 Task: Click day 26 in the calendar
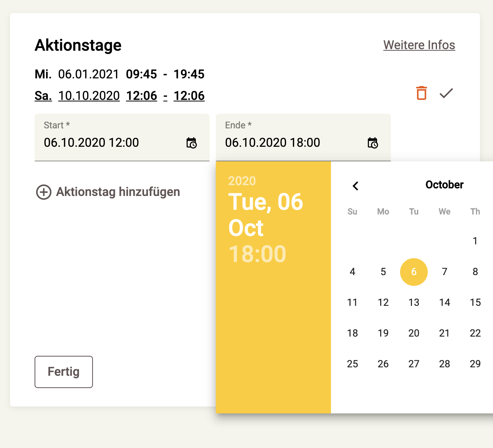(x=383, y=364)
